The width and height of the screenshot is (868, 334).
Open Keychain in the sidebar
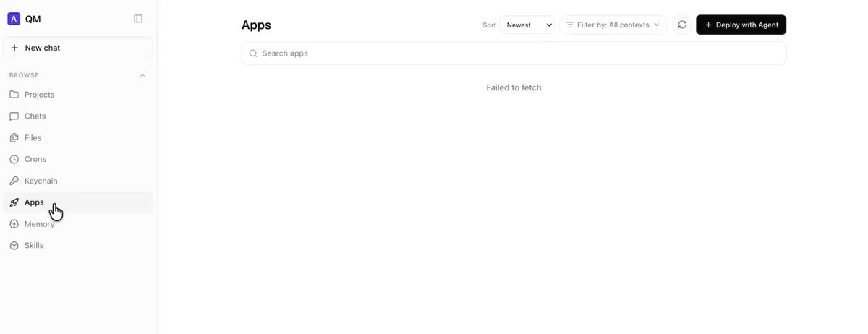pyautogui.click(x=78, y=181)
